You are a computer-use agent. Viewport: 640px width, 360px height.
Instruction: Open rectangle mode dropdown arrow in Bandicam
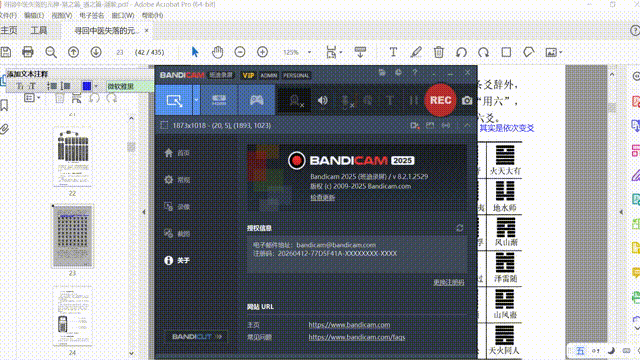pos(196,100)
